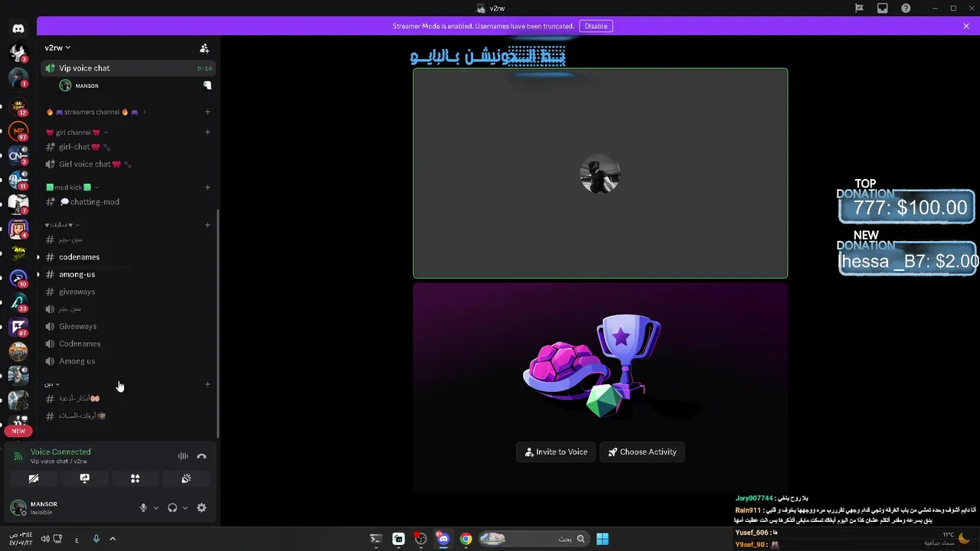980x551 pixels.
Task: Click the NEW unread indicator pill
Action: [x=18, y=431]
